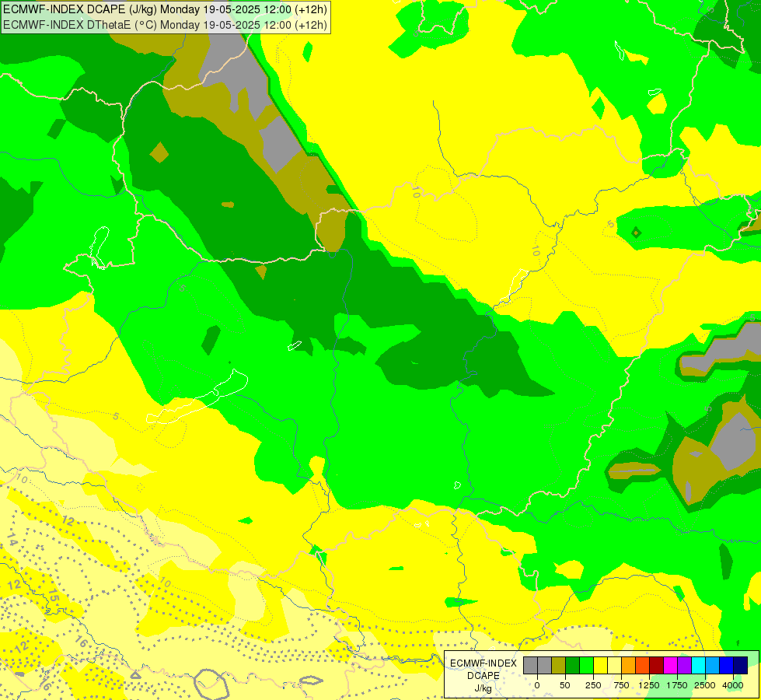Screen dimensions: 761x700
Task: Select the purple legend swatch
Action: click(x=685, y=666)
